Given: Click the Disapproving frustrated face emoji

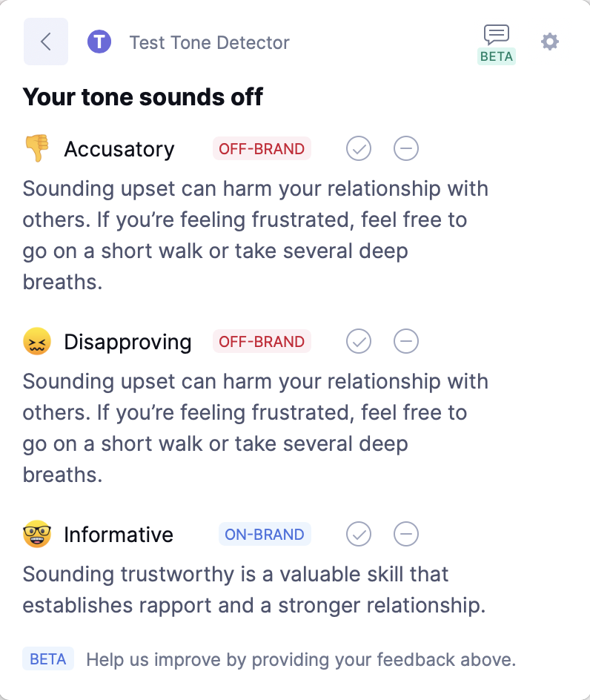Looking at the screenshot, I should [x=36, y=342].
